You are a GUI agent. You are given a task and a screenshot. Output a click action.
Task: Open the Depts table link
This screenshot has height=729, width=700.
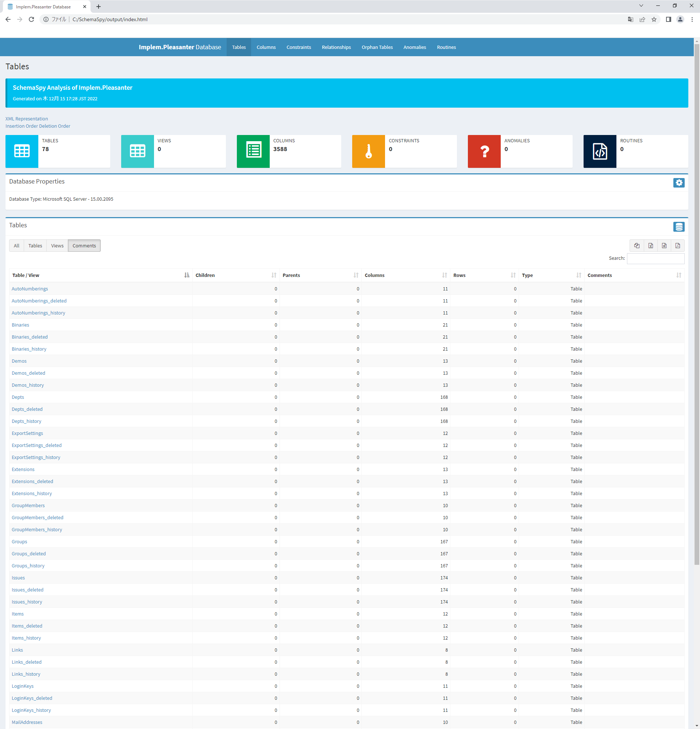pyautogui.click(x=18, y=397)
